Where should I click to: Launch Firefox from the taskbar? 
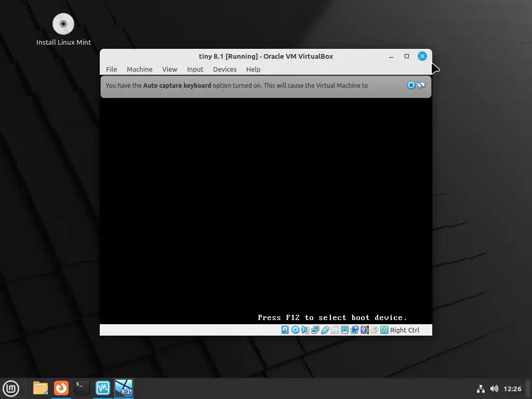point(61,388)
